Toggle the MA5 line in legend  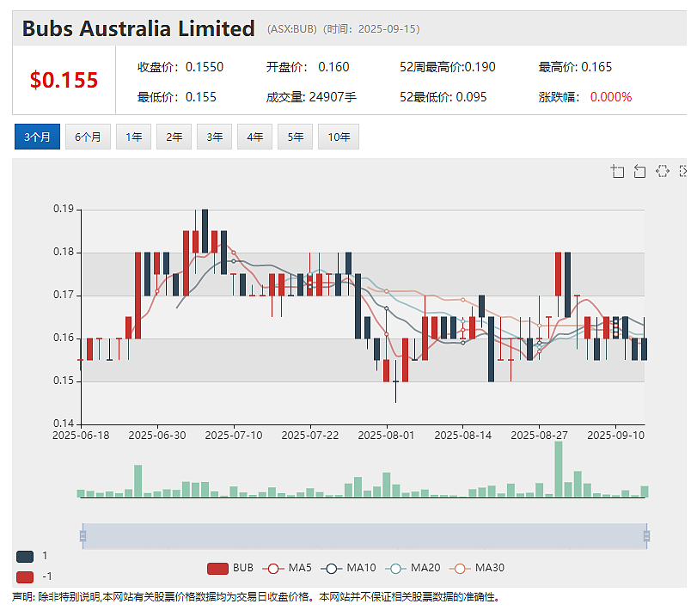[x=287, y=569]
